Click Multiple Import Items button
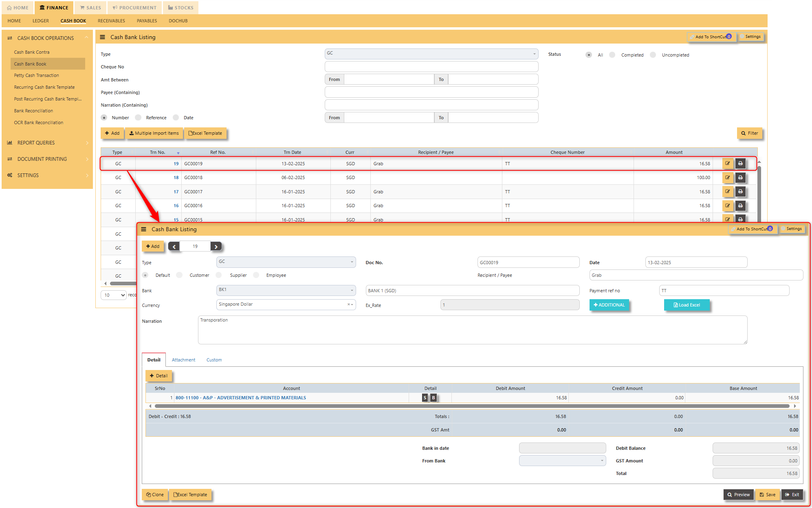This screenshot has width=812, height=508. click(x=154, y=133)
